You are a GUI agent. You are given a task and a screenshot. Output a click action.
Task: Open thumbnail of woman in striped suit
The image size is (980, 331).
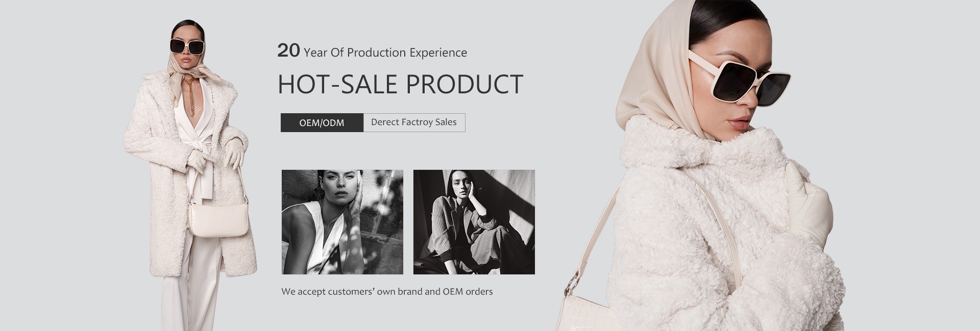point(474,222)
